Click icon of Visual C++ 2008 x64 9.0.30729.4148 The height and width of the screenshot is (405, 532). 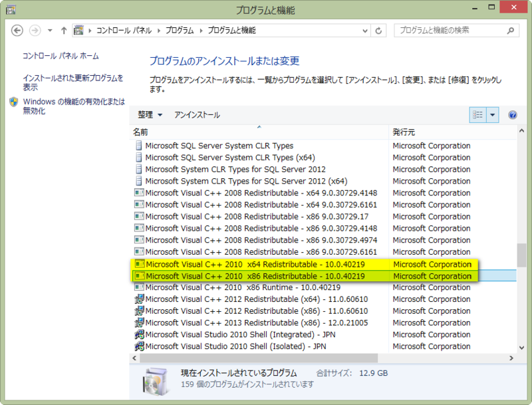pyautogui.click(x=139, y=193)
